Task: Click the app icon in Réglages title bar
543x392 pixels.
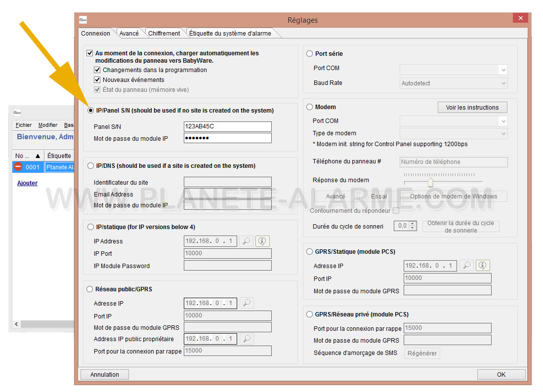Action: tap(83, 20)
